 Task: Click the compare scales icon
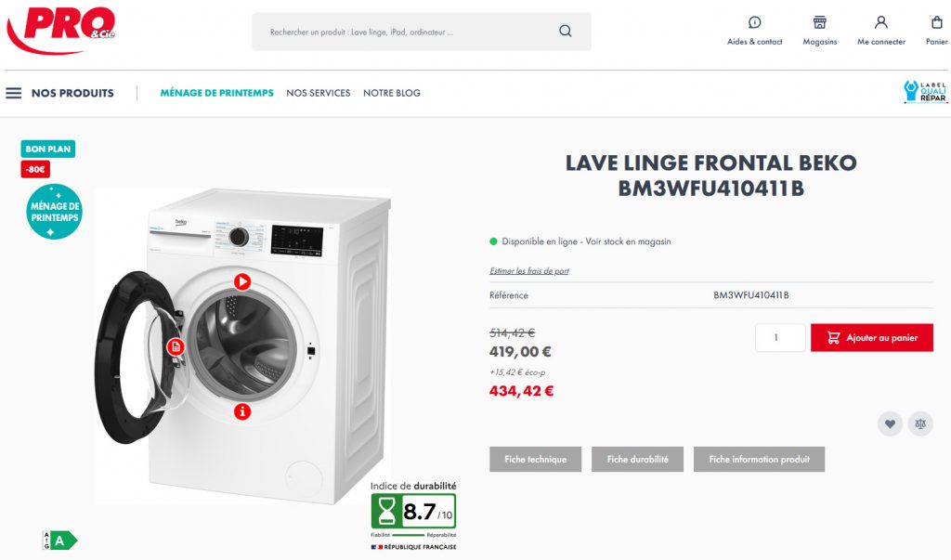920,424
